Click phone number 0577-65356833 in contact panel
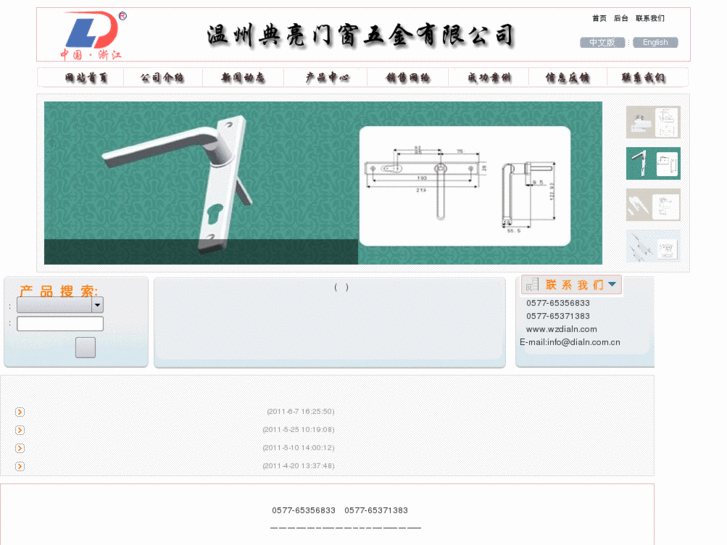727x545 pixels. (x=558, y=303)
